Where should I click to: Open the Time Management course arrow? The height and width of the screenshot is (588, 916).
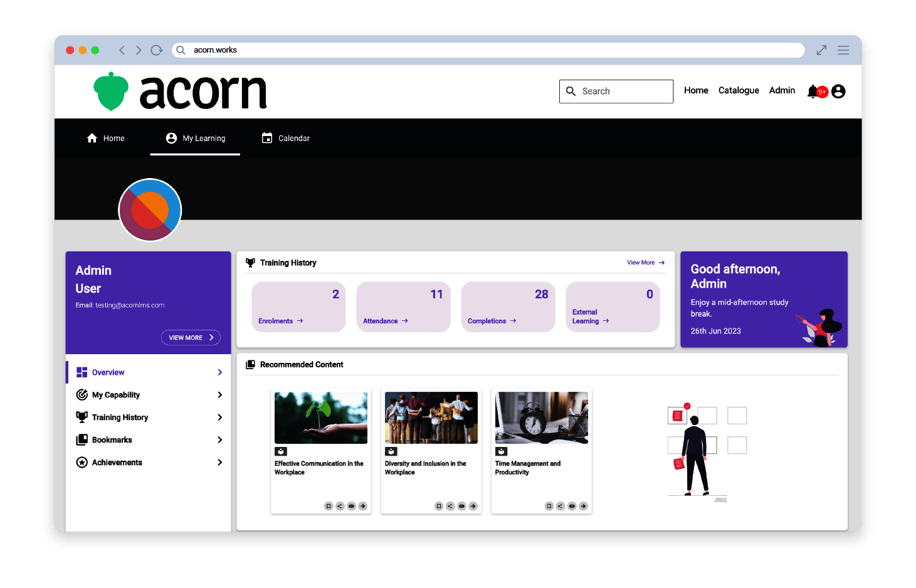(x=583, y=506)
